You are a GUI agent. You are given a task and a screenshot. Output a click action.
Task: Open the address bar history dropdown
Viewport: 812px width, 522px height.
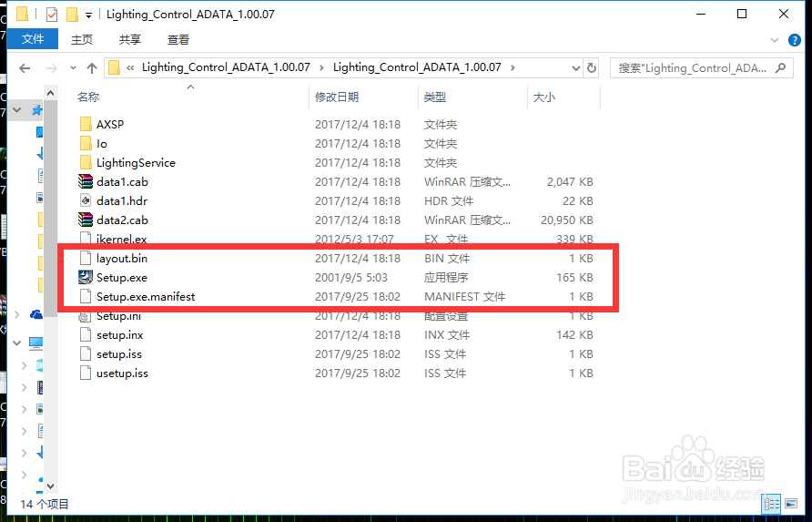(575, 68)
